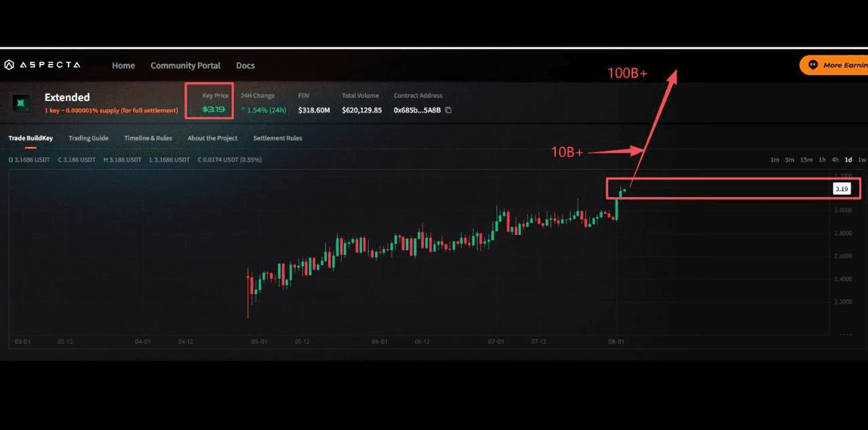
Task: Click the low value L 3.1686 USDT
Action: coord(170,160)
